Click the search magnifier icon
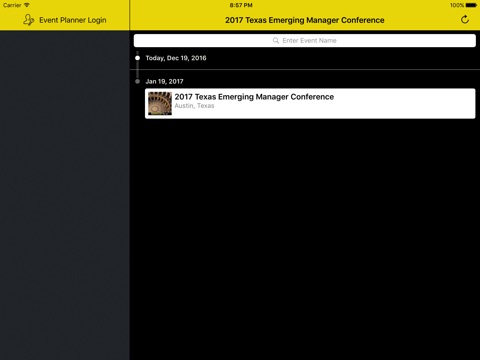This screenshot has height=360, width=480. pos(276,41)
